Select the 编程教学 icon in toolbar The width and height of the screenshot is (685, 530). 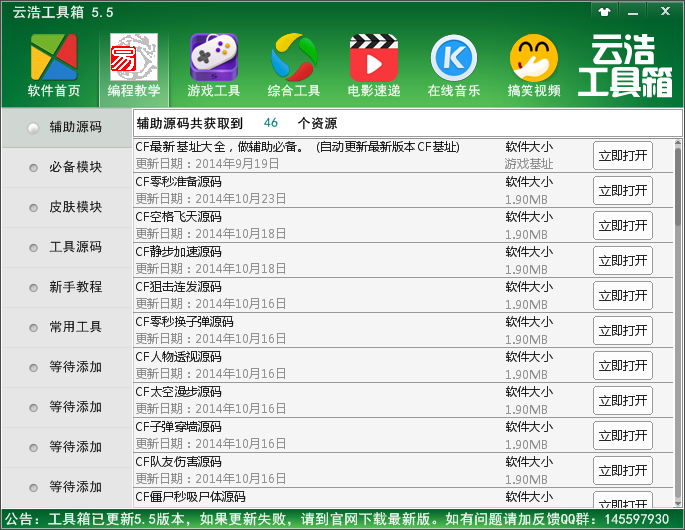pos(134,66)
